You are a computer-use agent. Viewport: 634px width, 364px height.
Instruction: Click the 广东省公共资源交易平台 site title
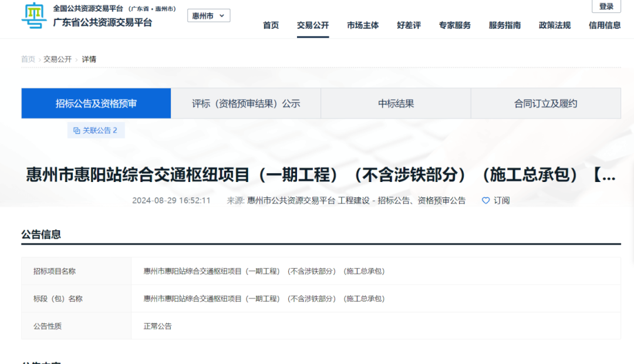tap(103, 23)
